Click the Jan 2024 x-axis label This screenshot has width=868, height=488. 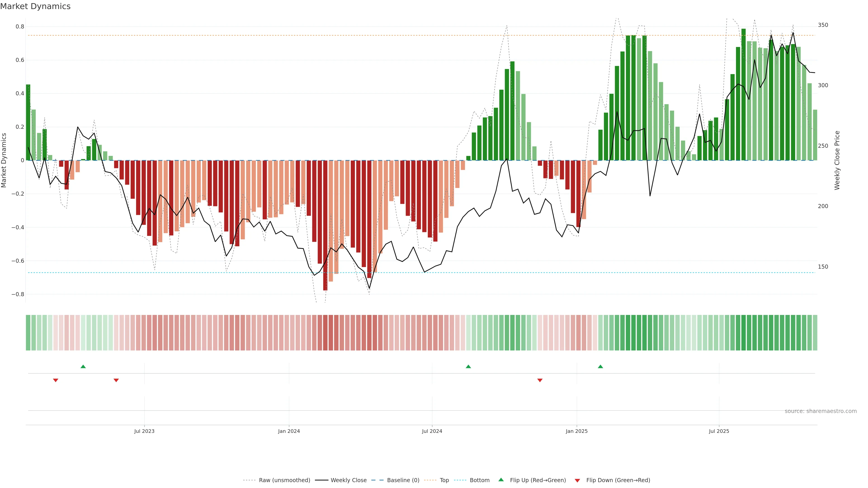pyautogui.click(x=289, y=431)
